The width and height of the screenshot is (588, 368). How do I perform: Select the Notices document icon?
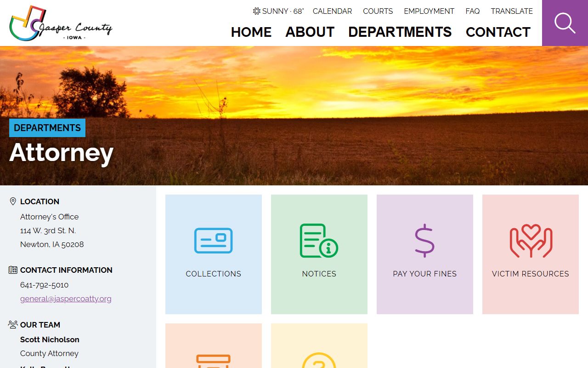tap(319, 241)
